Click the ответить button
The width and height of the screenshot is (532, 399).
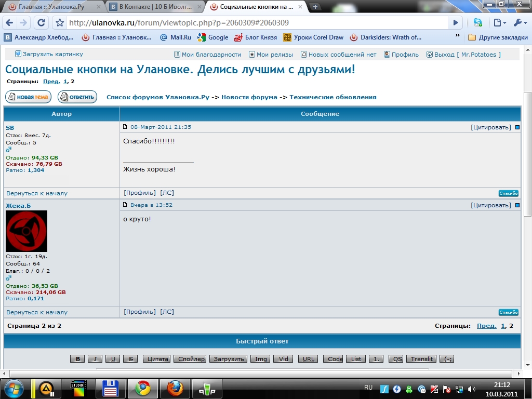point(77,97)
